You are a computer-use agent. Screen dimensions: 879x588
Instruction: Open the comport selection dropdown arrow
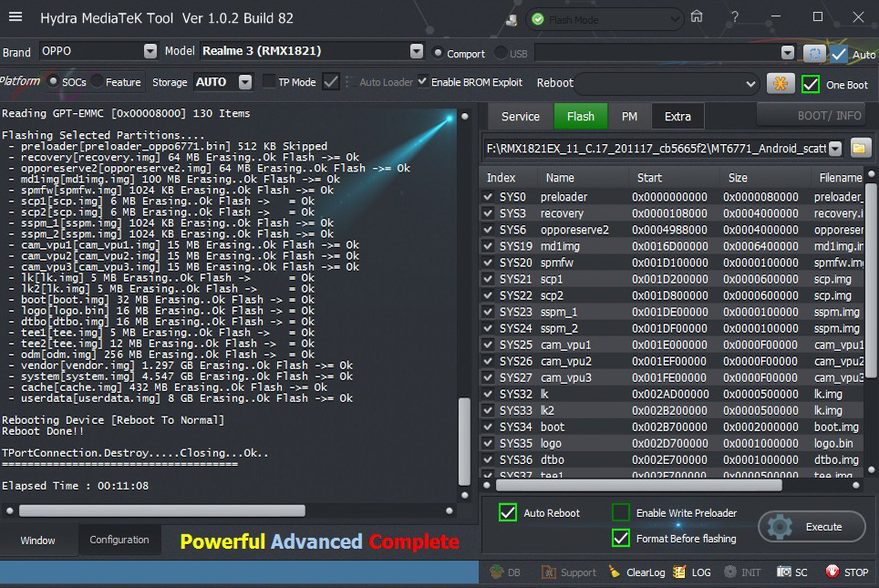click(x=788, y=53)
